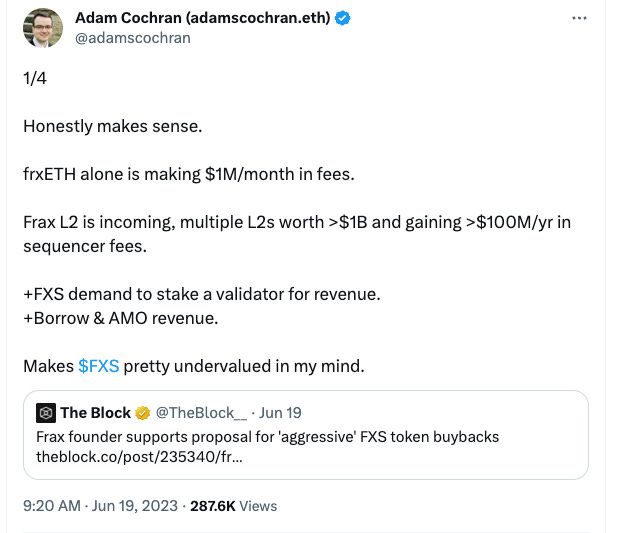Click The Block's gold verified badge
This screenshot has width=617, height=533.
tap(142, 413)
